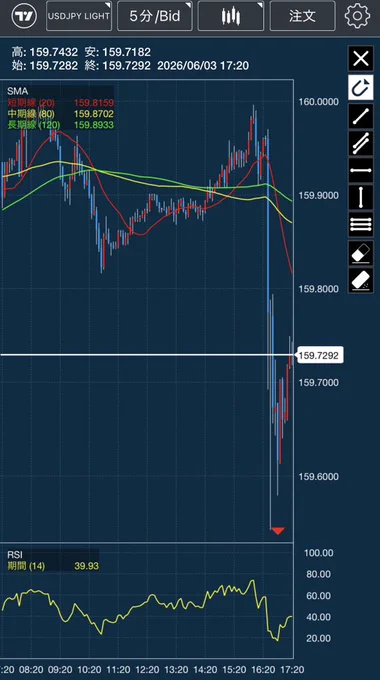
Task: Click the 高: 159.7432 high price readout
Action: [45, 52]
